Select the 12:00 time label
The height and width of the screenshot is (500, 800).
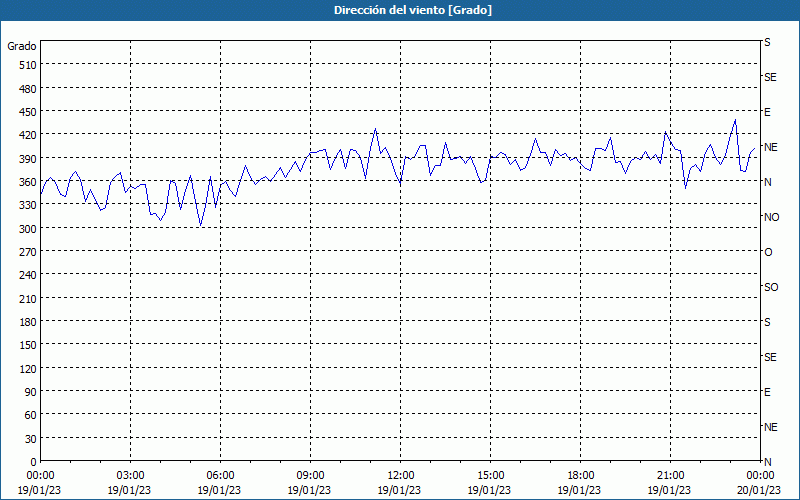[x=400, y=476]
